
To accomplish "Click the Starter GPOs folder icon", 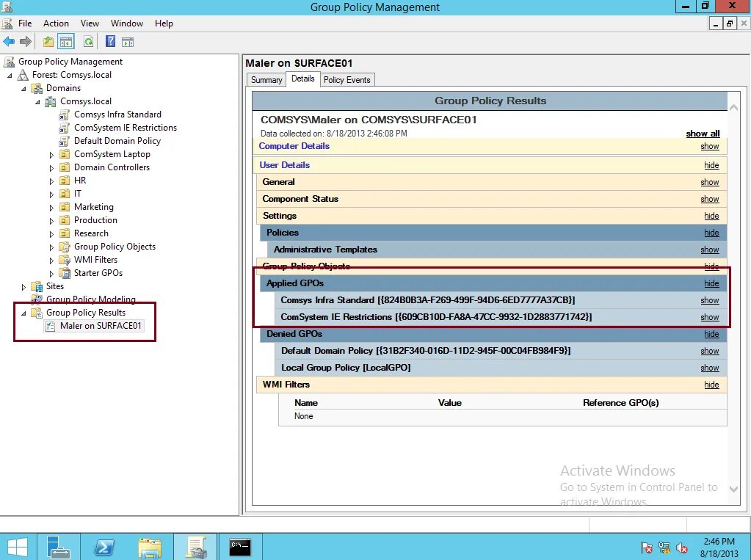I will tap(64, 273).
